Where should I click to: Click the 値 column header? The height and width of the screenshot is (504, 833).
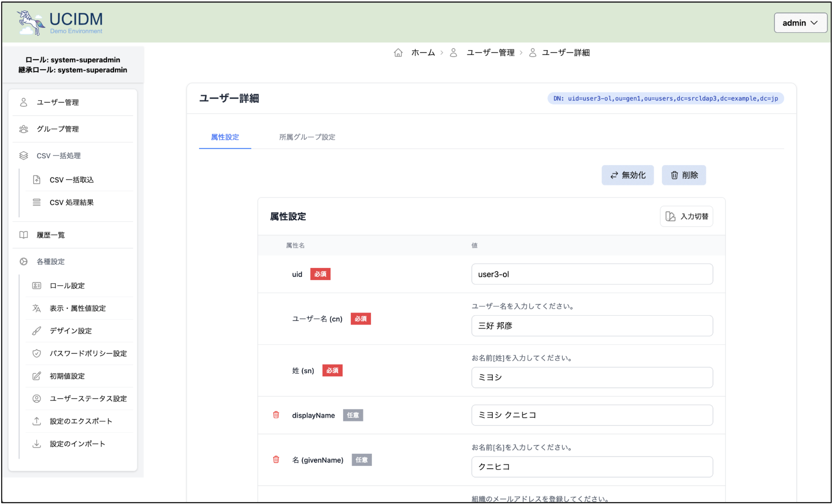[x=474, y=245]
